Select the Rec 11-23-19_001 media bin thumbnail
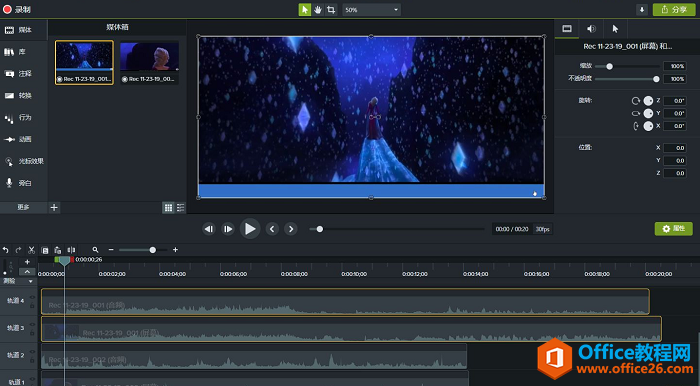The height and width of the screenshot is (386, 700). [x=84, y=62]
